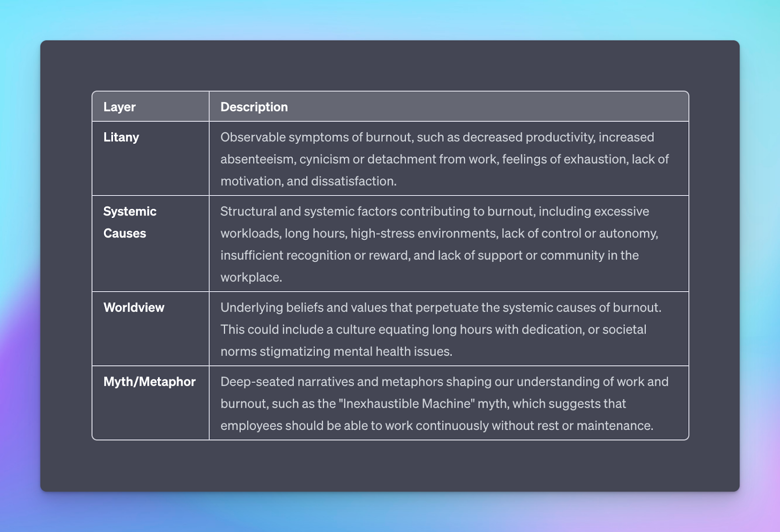Click "norms stigmatizing mental health issues" text
Viewport: 780px width, 532px height.
[x=336, y=352]
